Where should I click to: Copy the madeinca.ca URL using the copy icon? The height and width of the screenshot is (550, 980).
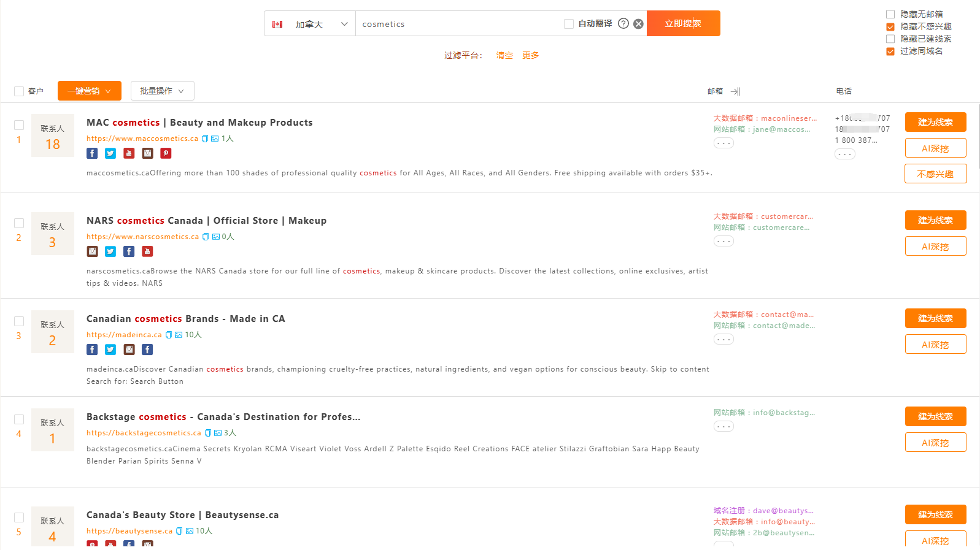(169, 335)
